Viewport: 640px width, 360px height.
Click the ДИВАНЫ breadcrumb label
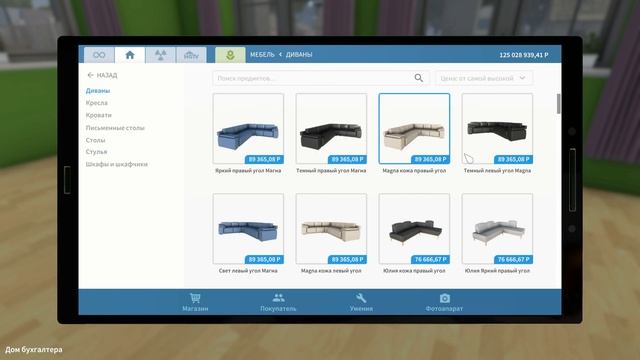coord(299,54)
